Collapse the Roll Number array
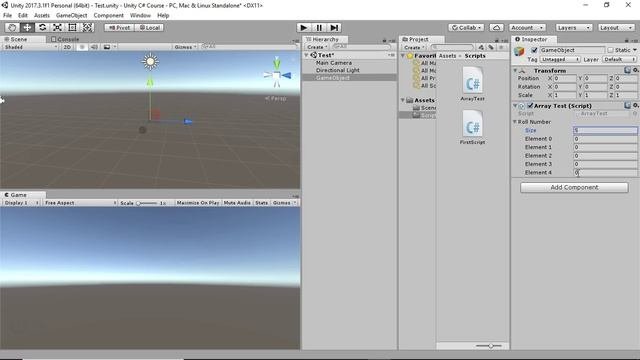 [515, 122]
